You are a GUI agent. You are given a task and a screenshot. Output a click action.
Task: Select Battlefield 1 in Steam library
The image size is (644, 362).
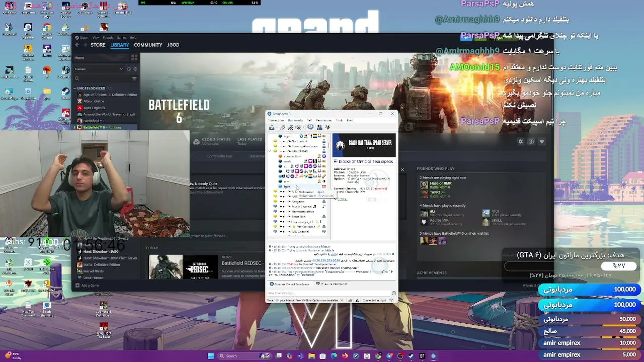click(94, 121)
